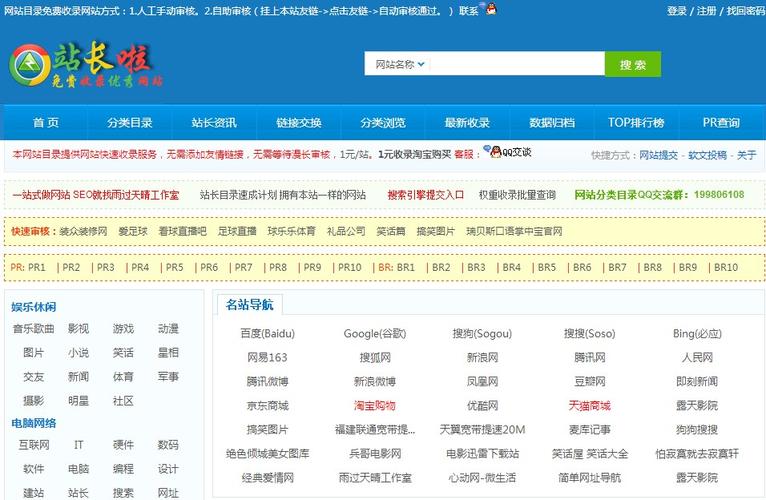Open the 站长资讯 navigation item
Viewport: 766px width, 500px height.
pos(214,123)
